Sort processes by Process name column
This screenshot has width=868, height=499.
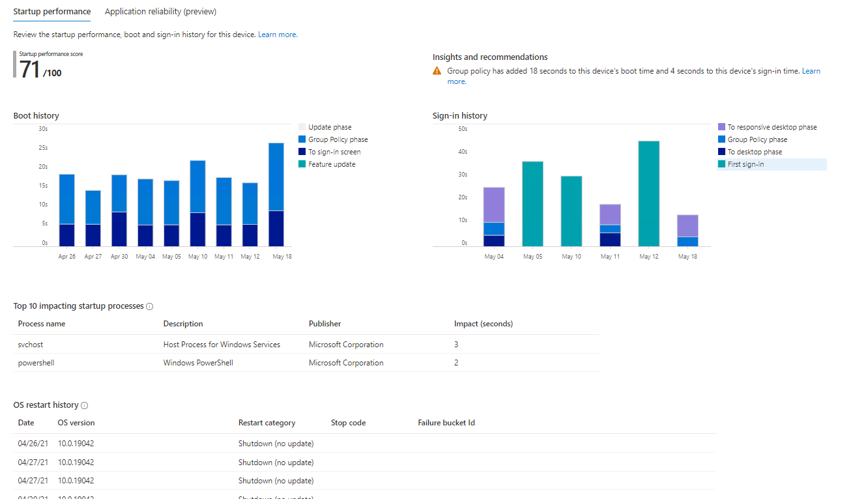coord(42,324)
